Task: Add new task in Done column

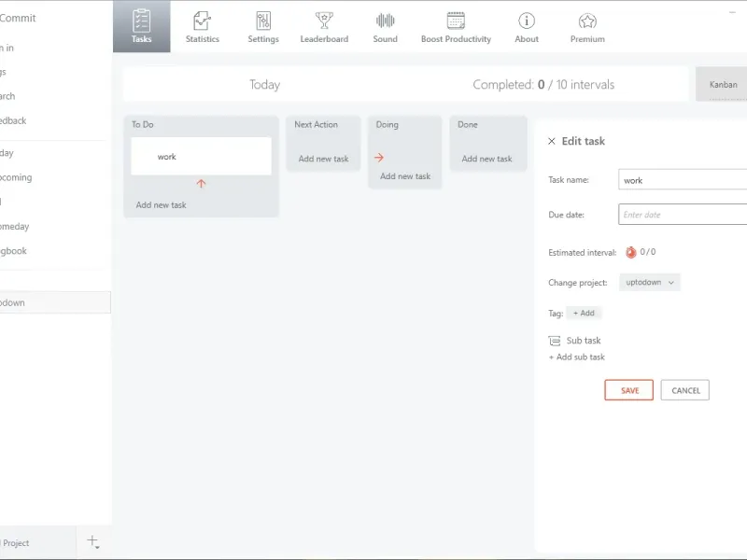Action: coord(486,159)
